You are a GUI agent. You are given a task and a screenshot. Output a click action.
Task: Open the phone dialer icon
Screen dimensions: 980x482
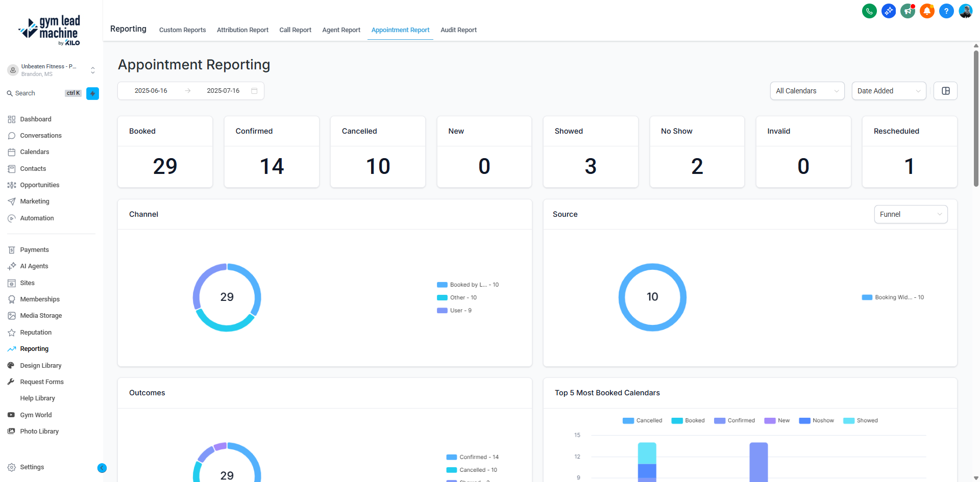tap(869, 11)
